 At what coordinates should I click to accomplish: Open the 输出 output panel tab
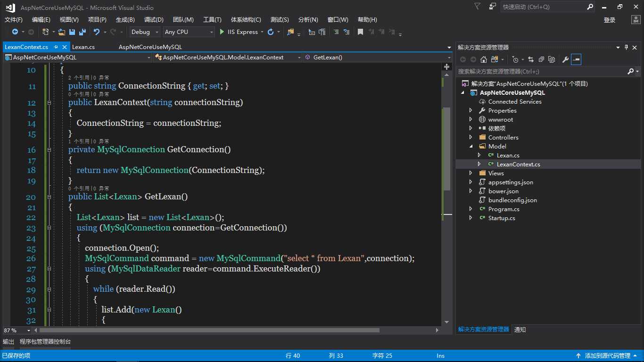8,342
